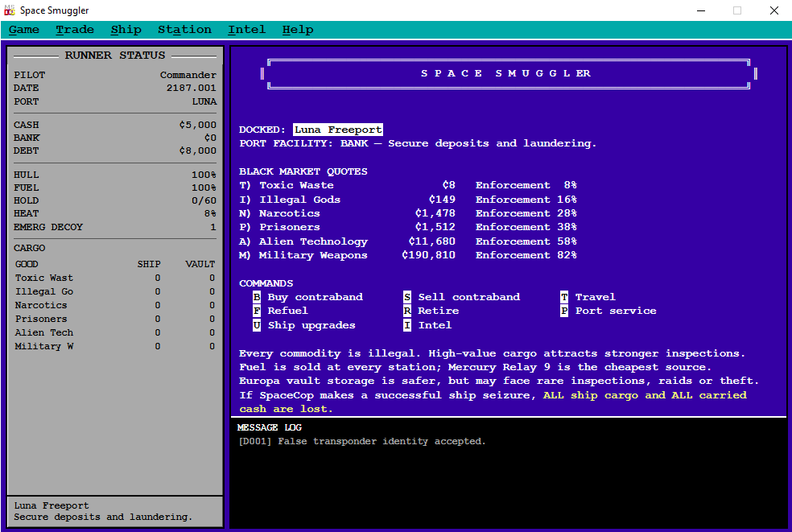Click the U key box for Ship upgrades
Viewport: 792px width, 532px height.
click(x=257, y=325)
